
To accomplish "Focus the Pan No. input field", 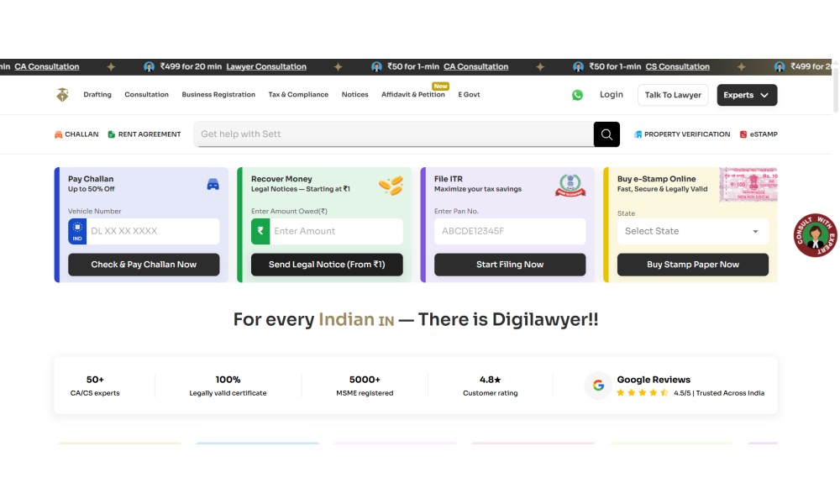I will point(510,231).
